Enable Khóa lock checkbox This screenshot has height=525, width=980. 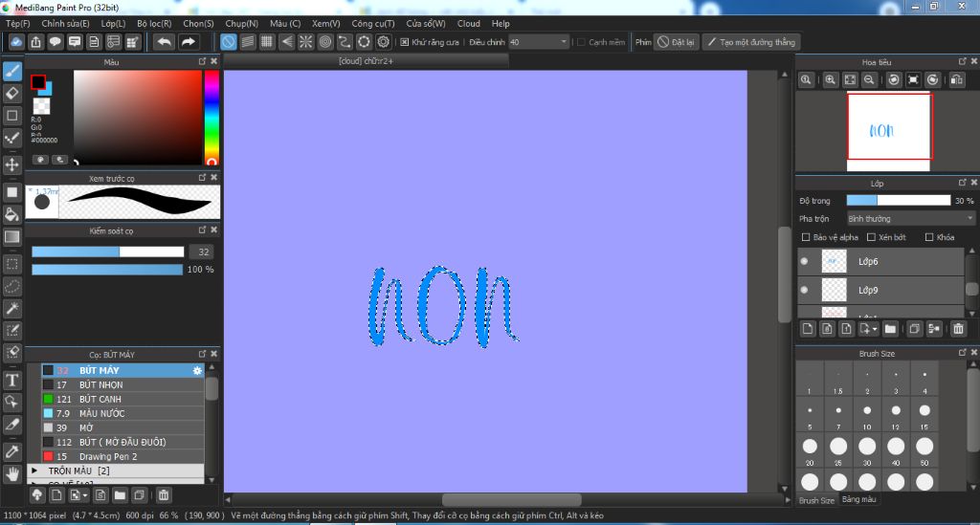pyautogui.click(x=929, y=237)
